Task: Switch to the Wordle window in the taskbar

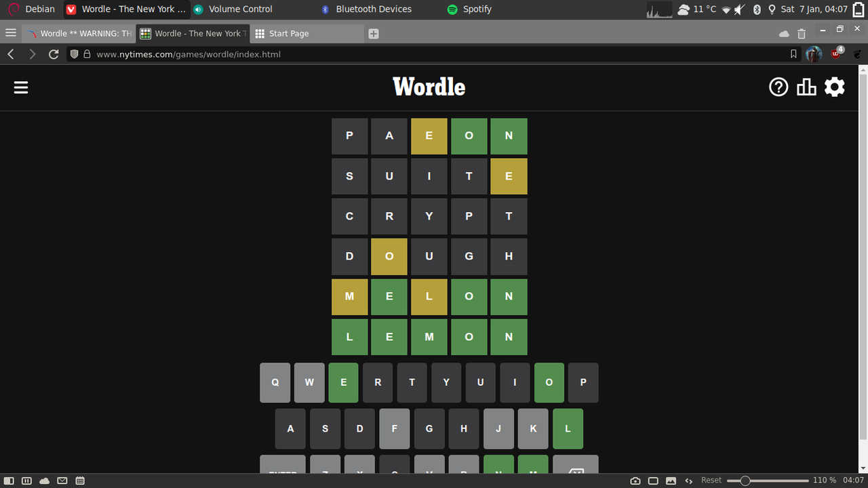Action: 126,9
